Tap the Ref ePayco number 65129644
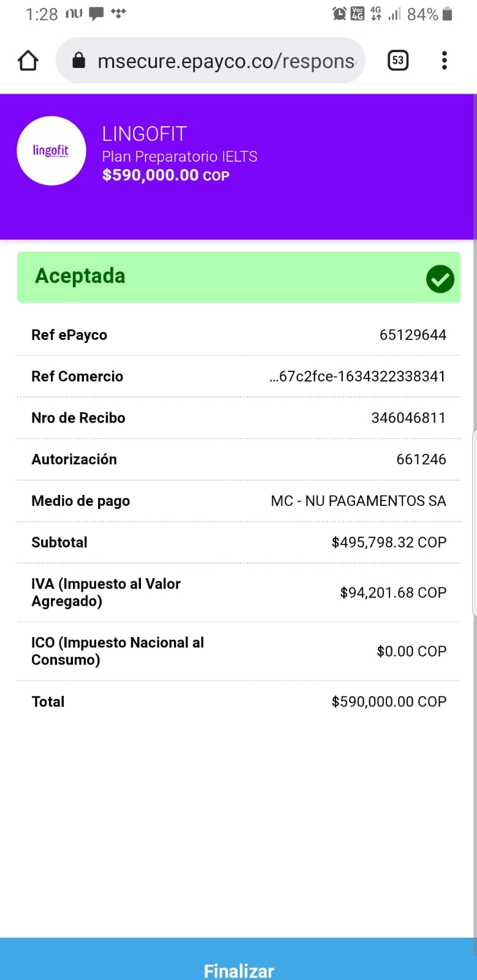The image size is (477, 980). pyautogui.click(x=413, y=335)
